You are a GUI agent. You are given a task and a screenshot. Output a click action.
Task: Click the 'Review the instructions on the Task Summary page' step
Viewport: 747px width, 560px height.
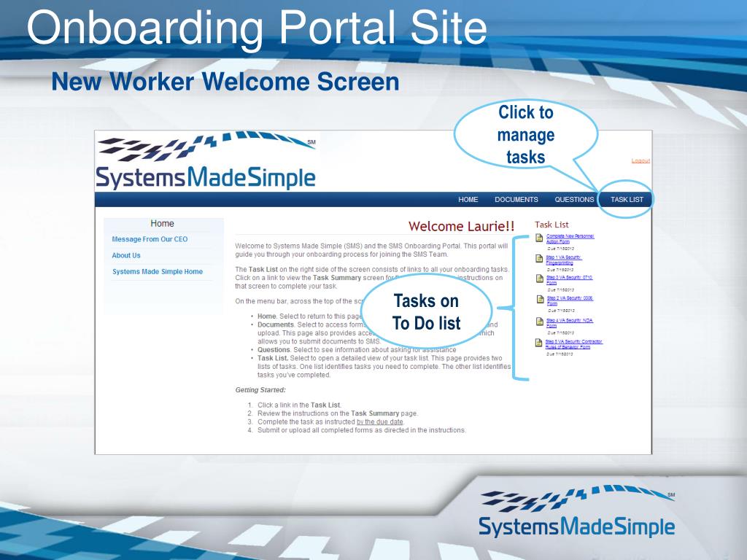point(337,413)
